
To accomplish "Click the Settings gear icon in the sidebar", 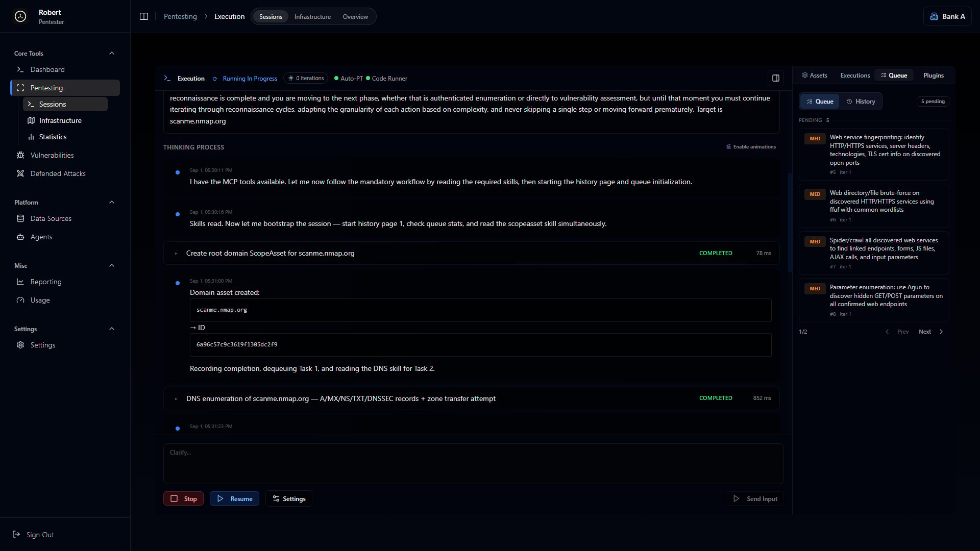I will (20, 345).
